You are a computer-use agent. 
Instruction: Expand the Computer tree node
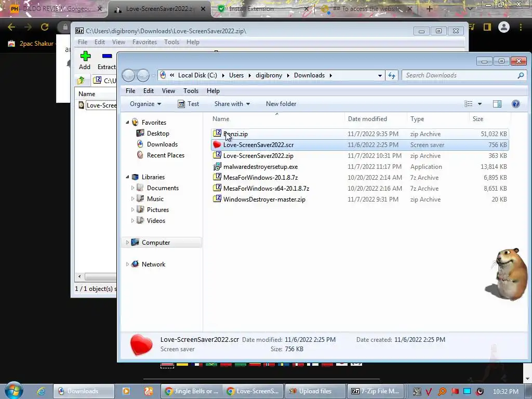click(128, 242)
